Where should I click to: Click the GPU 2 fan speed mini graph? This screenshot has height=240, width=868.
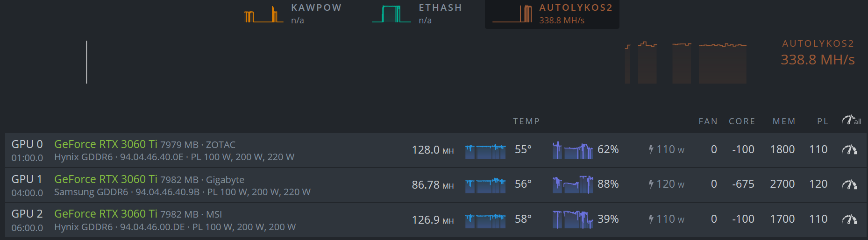click(x=573, y=219)
